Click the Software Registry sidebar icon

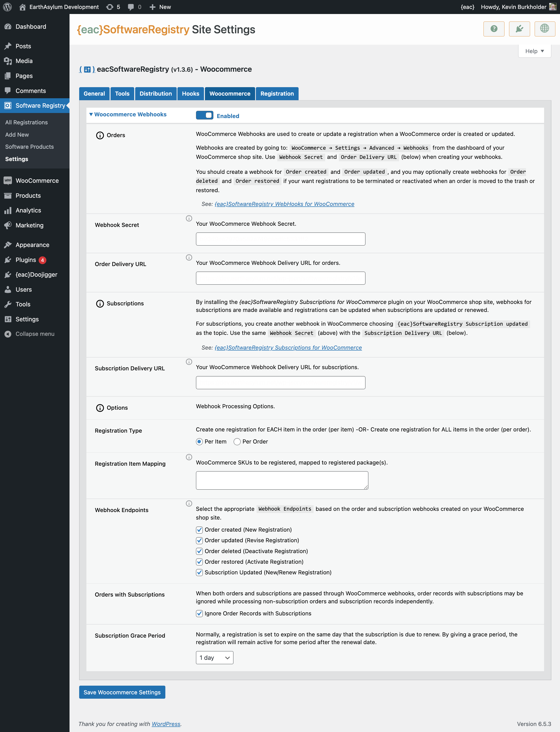click(9, 105)
